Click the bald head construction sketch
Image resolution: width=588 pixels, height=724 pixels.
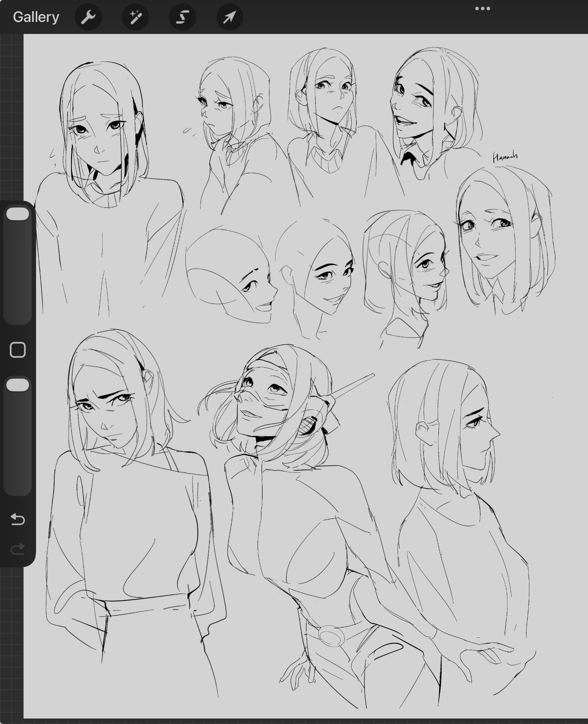point(226,269)
